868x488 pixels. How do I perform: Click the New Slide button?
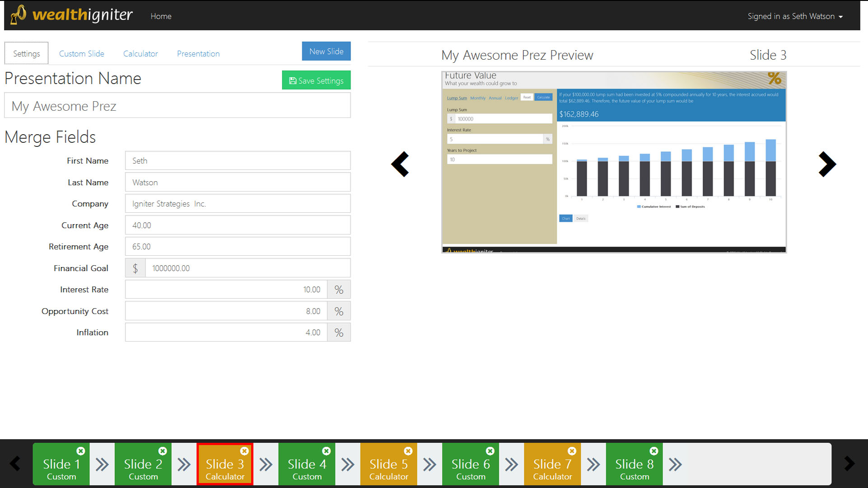pos(326,52)
